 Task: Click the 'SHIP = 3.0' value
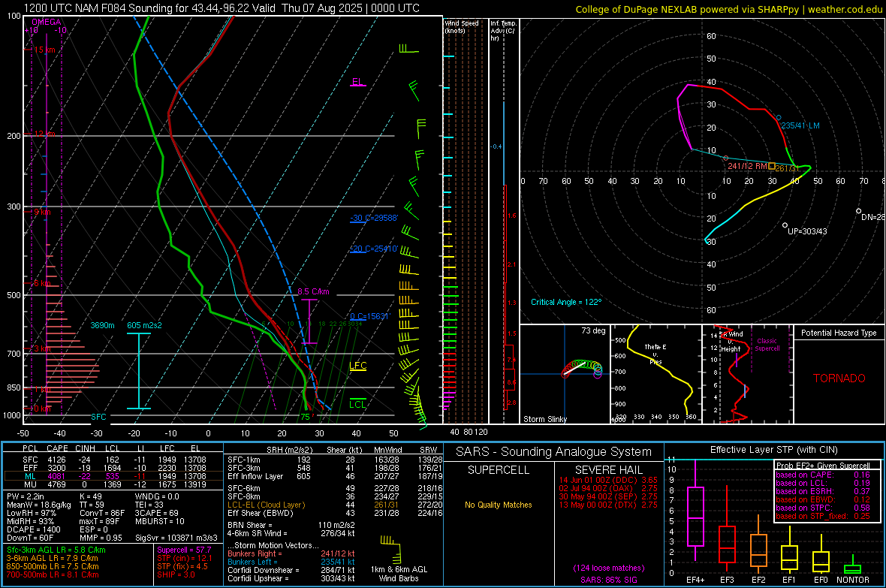(x=176, y=574)
